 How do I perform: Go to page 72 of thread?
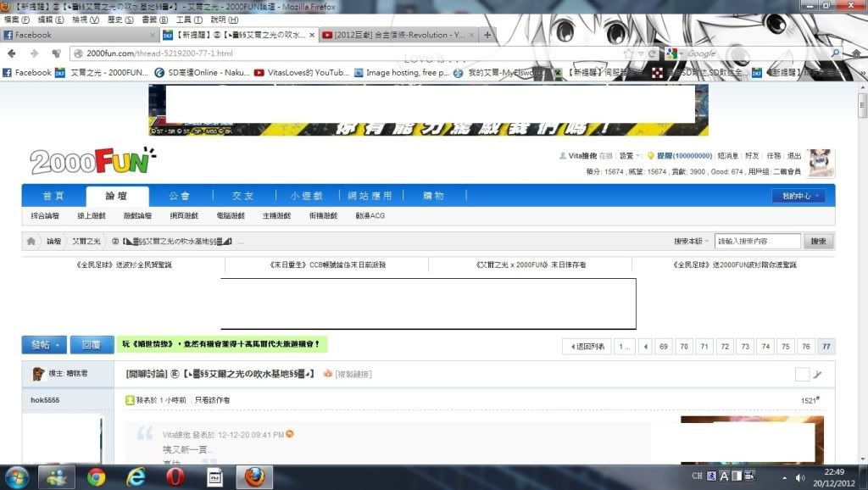(x=724, y=347)
